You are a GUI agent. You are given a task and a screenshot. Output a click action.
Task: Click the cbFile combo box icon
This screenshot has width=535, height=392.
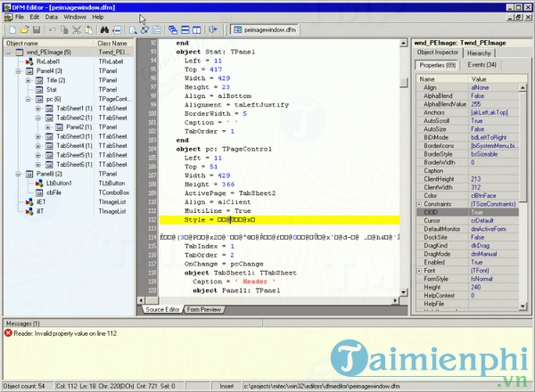coord(39,192)
